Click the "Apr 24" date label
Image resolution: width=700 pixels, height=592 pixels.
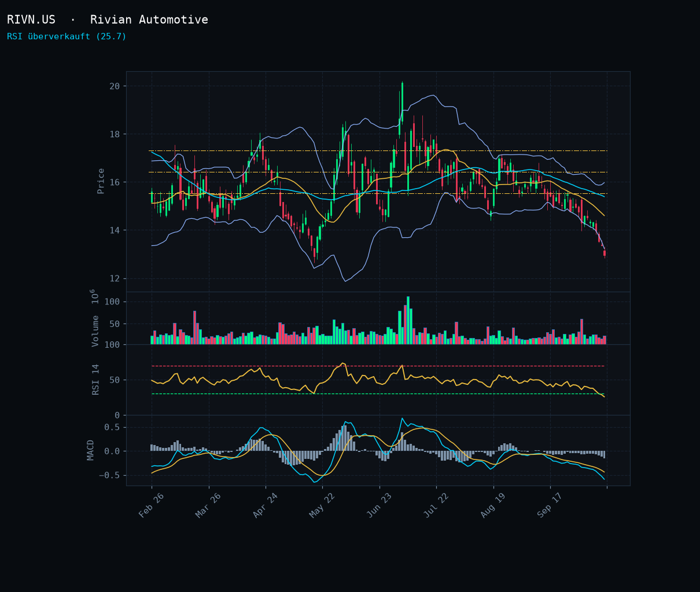(266, 505)
